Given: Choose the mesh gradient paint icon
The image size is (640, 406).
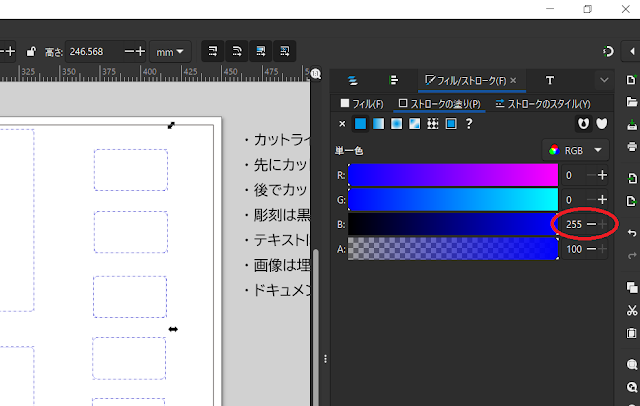Looking at the screenshot, I should point(415,124).
